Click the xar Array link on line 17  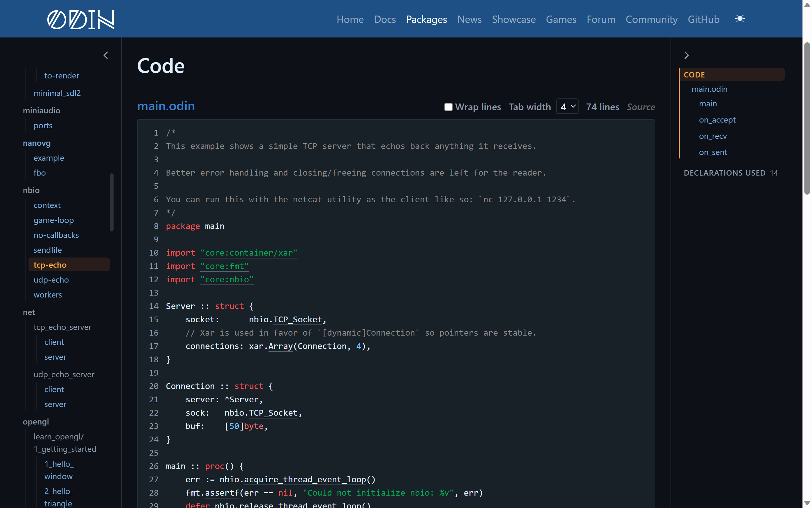[x=280, y=346]
